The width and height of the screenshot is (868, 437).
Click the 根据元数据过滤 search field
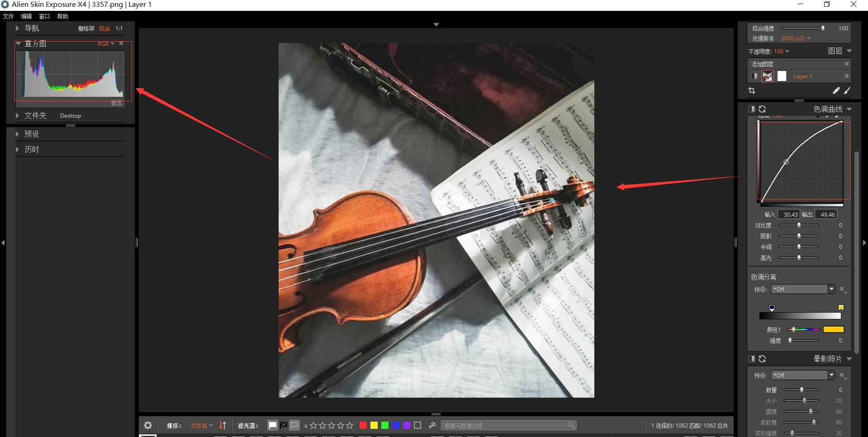[x=504, y=425]
